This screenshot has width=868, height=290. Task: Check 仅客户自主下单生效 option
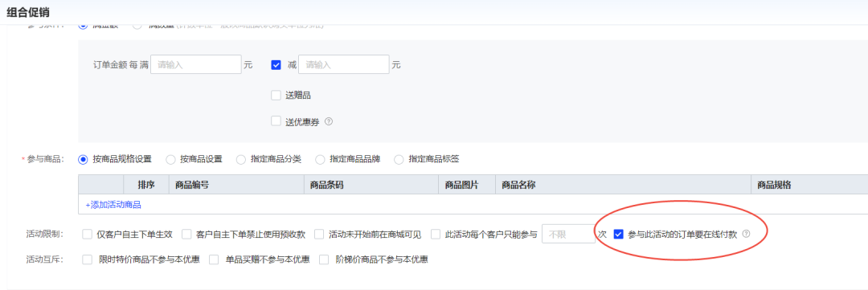87,234
